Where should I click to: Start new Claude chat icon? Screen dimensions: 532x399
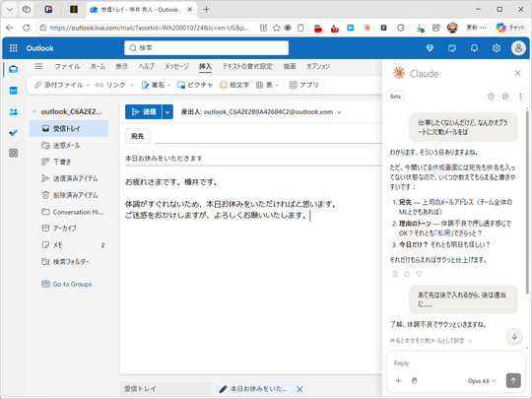[505, 97]
